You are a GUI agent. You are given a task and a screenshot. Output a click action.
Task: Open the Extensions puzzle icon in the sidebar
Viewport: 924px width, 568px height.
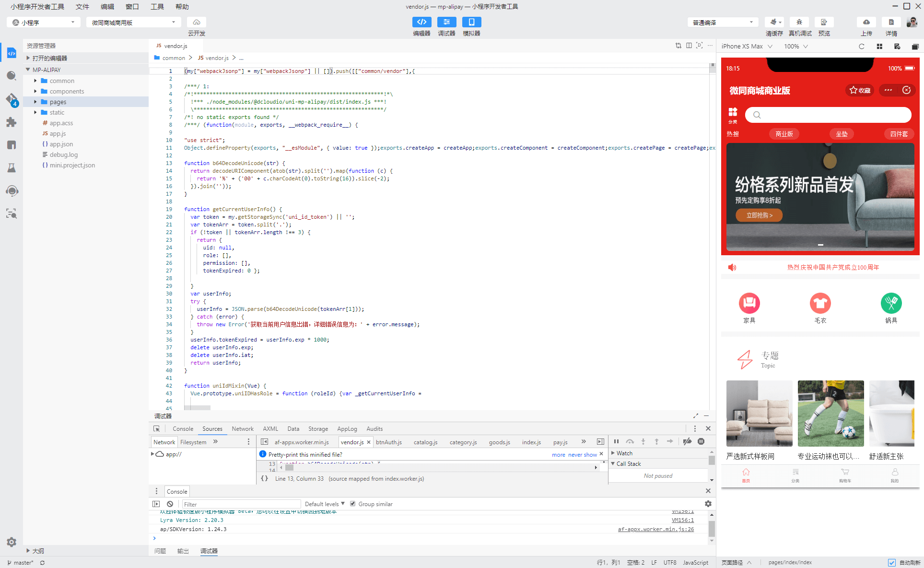coord(12,122)
